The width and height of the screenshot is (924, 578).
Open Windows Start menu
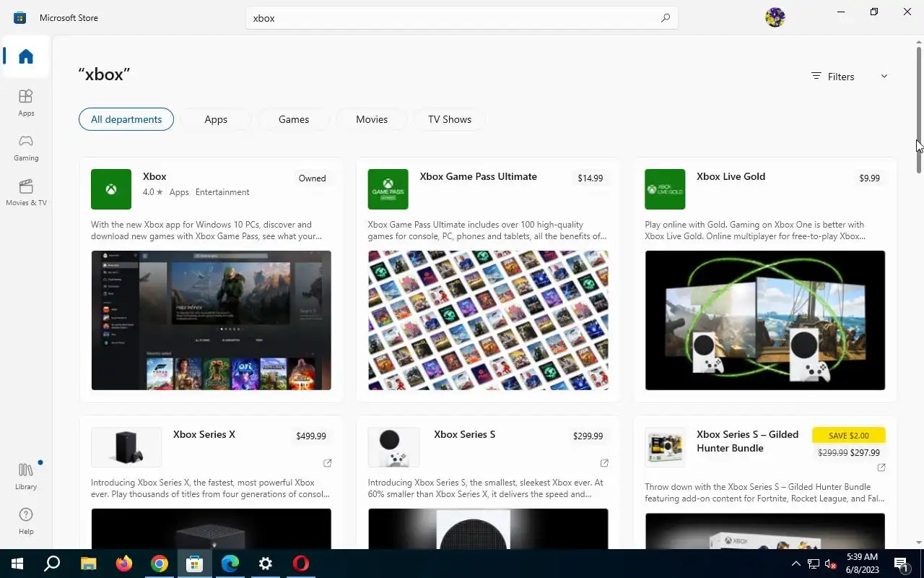click(x=17, y=564)
